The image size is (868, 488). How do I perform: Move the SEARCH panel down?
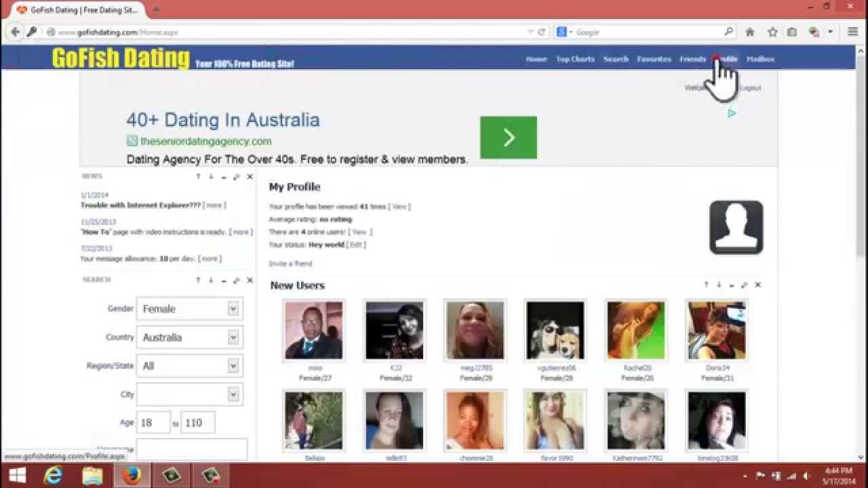[211, 280]
